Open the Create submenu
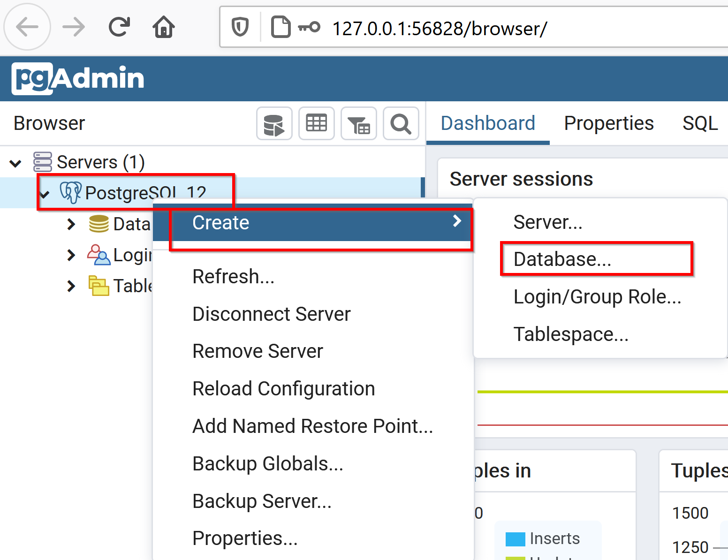Viewport: 728px width, 560px height. click(313, 223)
